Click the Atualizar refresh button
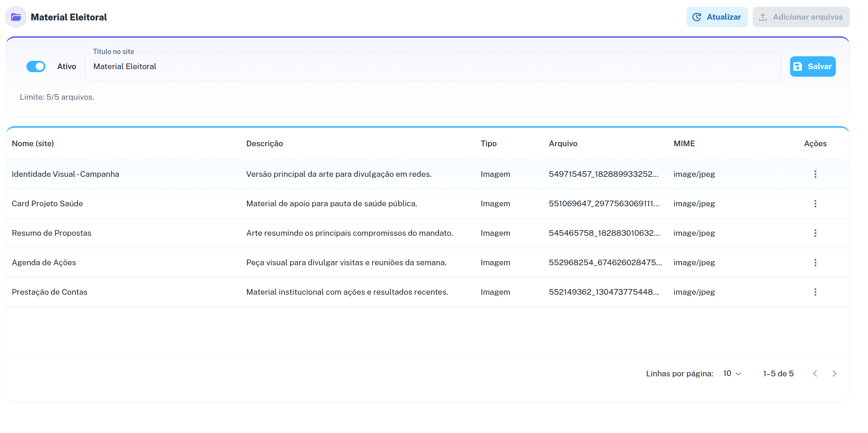The height and width of the screenshot is (433, 868). click(x=717, y=17)
